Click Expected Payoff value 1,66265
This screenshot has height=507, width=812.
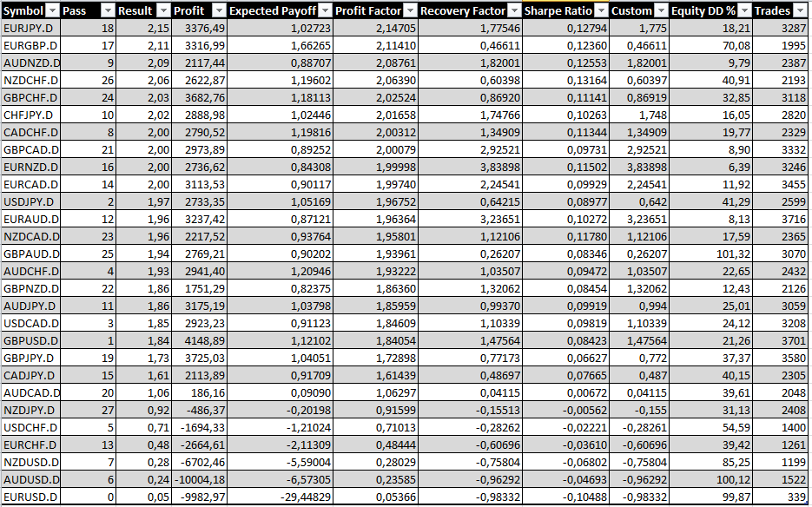(311, 45)
